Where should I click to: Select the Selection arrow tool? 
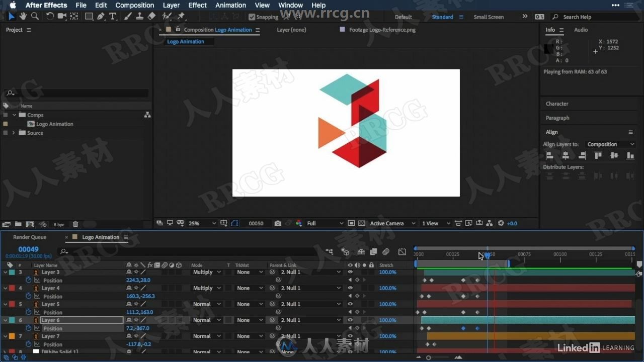pos(12,17)
